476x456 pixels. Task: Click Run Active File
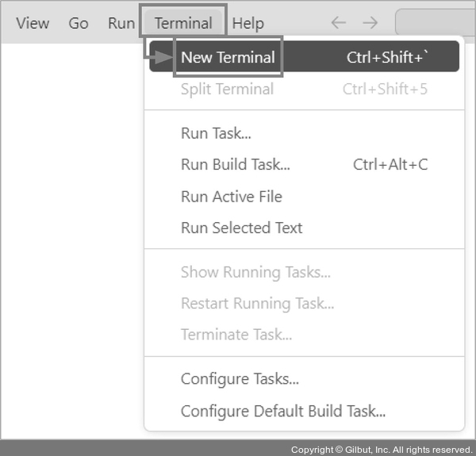[x=232, y=197]
